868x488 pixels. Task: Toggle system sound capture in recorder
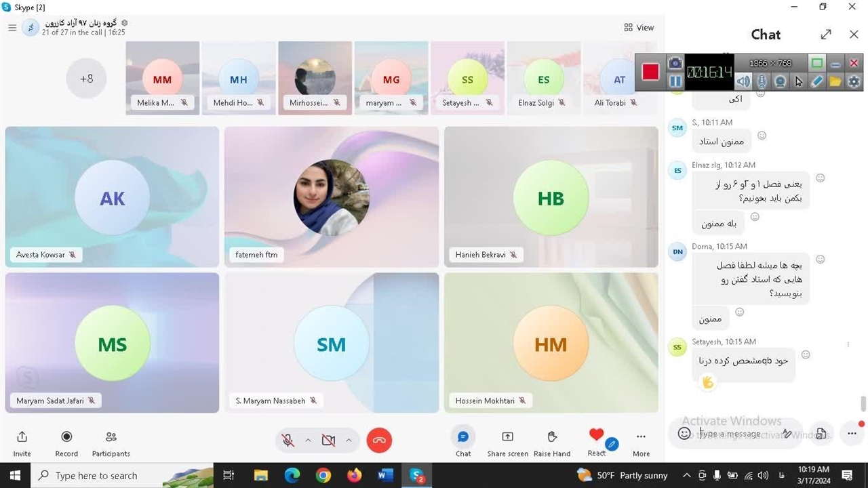(744, 81)
